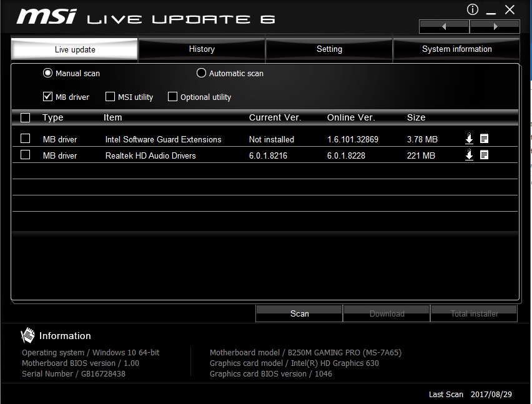The width and height of the screenshot is (532, 404).
Task: Choose the Manual scan radio option
Action: coord(47,73)
